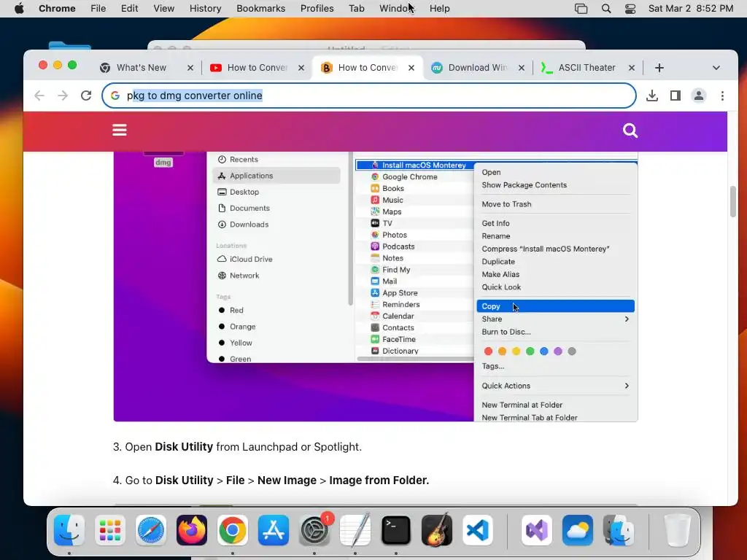Open Safari from the Dock

coord(151,530)
